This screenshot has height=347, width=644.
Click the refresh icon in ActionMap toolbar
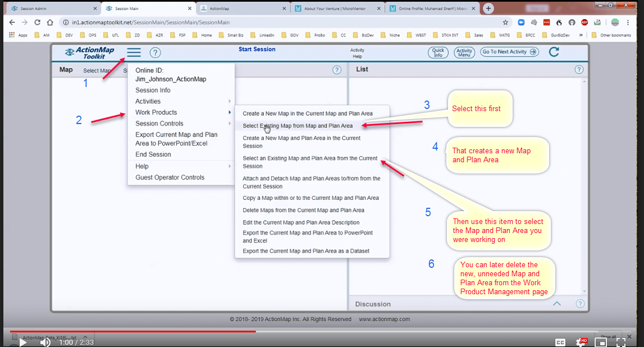pyautogui.click(x=554, y=52)
